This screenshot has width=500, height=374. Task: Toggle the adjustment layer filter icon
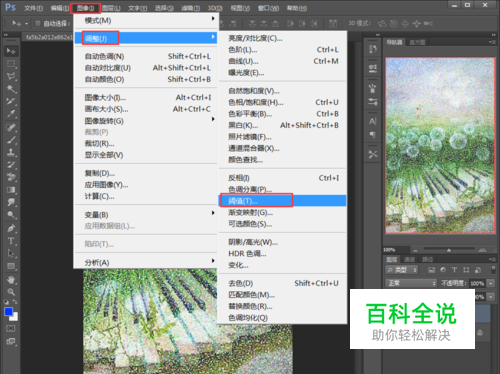(x=443, y=270)
